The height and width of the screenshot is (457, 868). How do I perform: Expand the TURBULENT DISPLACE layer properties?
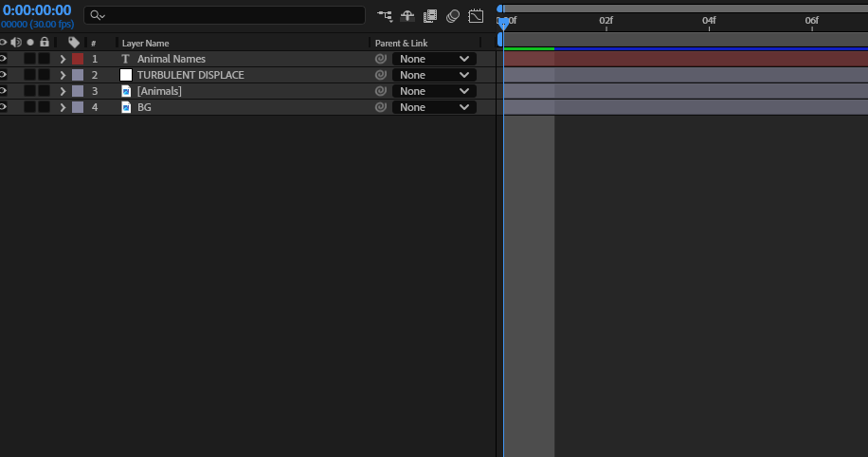63,75
